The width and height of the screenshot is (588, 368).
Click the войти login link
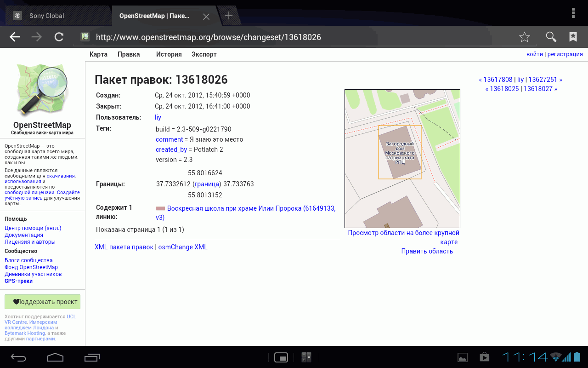[x=535, y=54]
